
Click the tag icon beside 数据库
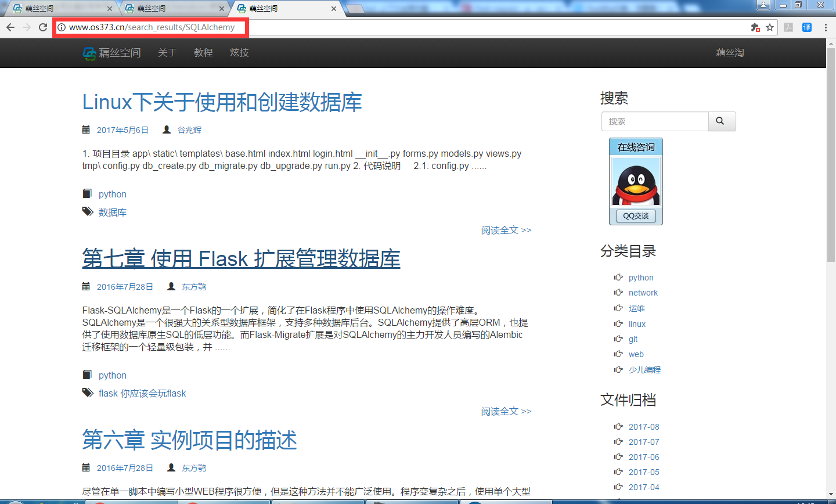click(87, 211)
